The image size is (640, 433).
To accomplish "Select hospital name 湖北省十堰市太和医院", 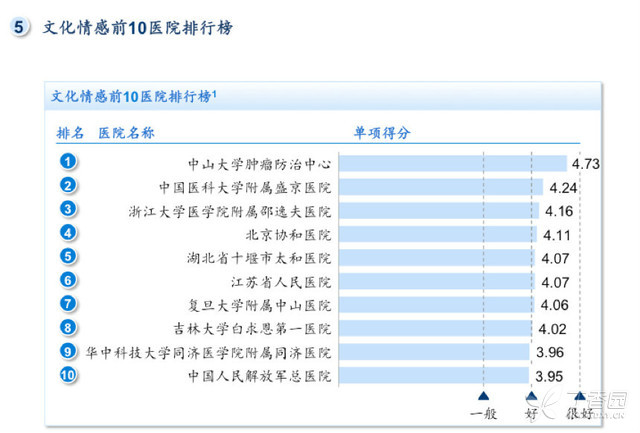I will [x=259, y=258].
